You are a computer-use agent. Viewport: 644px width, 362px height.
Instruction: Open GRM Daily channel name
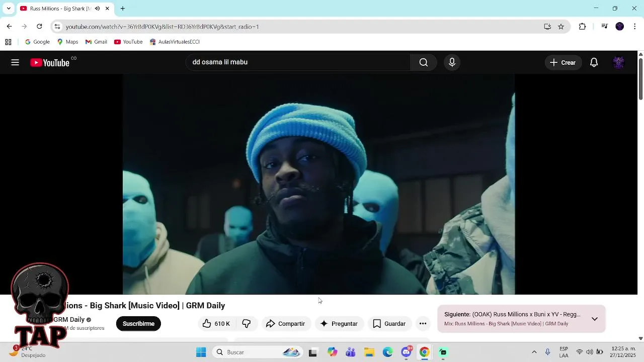[x=69, y=320]
